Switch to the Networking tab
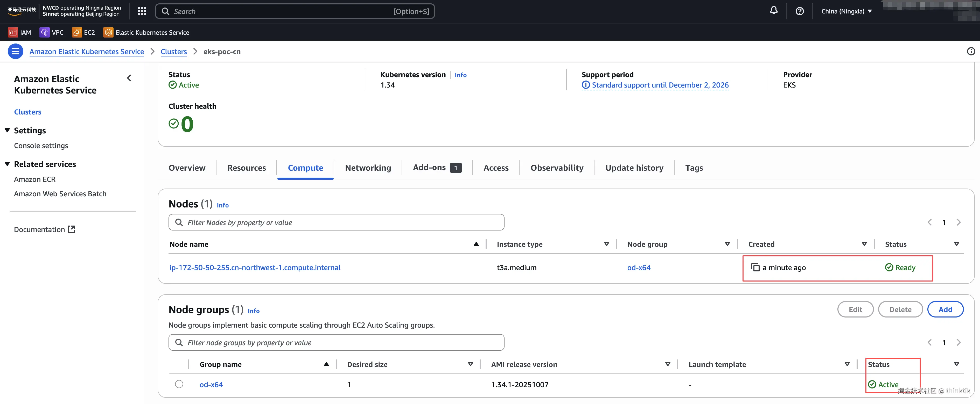 (368, 168)
